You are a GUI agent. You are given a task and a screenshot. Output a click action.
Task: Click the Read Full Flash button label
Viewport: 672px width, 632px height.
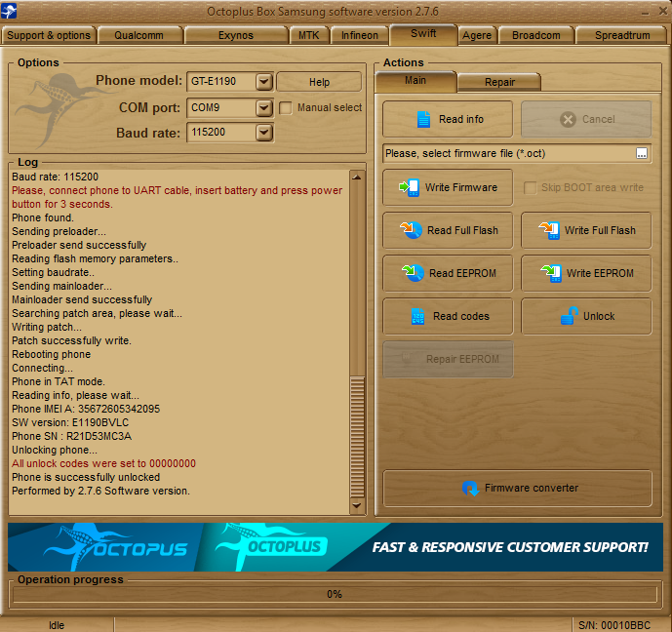(x=463, y=230)
